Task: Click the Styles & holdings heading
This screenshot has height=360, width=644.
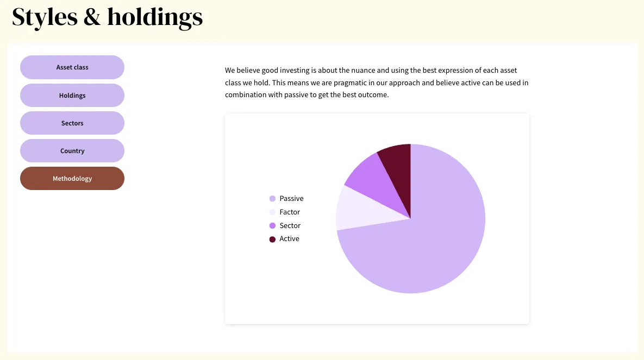Action: pos(107,17)
